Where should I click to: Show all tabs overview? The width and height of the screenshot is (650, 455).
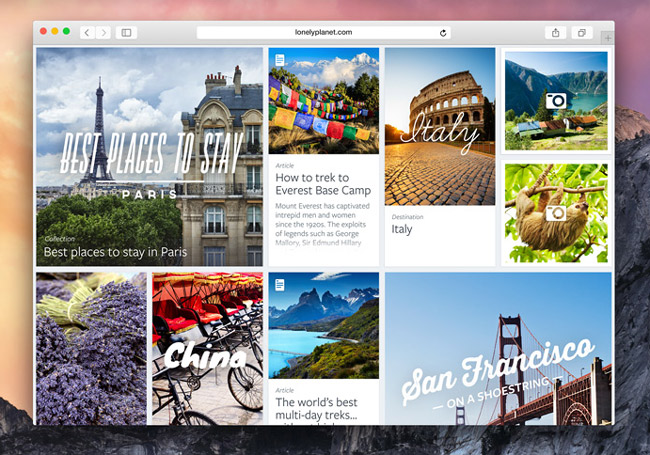point(582,32)
